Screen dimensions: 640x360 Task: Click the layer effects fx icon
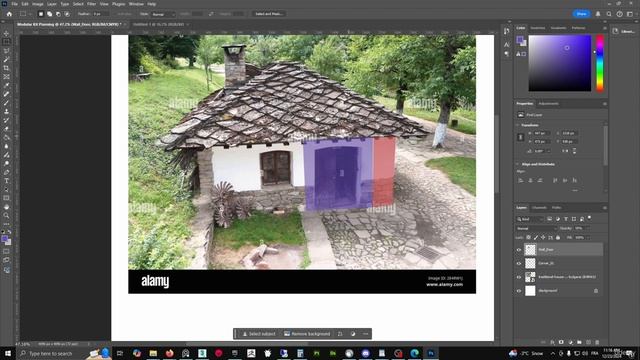click(x=552, y=342)
